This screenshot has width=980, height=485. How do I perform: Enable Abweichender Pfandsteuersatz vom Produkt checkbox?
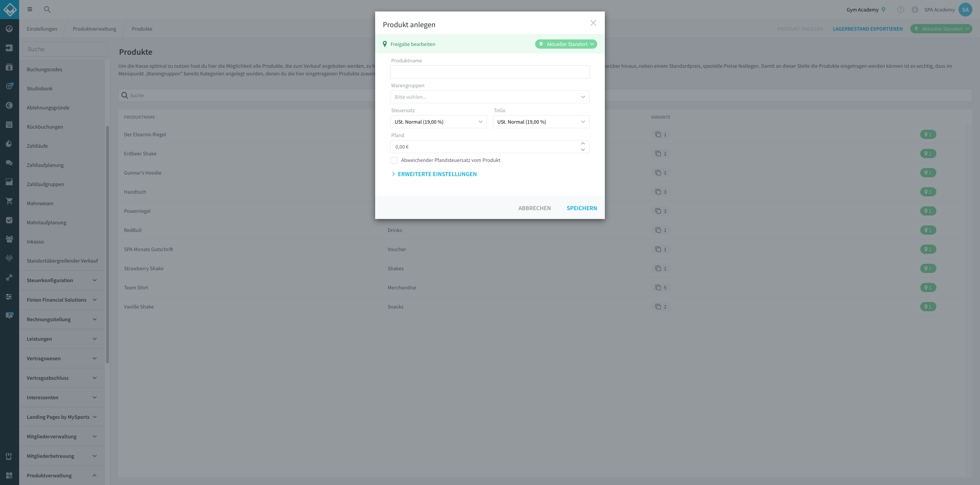pyautogui.click(x=394, y=160)
